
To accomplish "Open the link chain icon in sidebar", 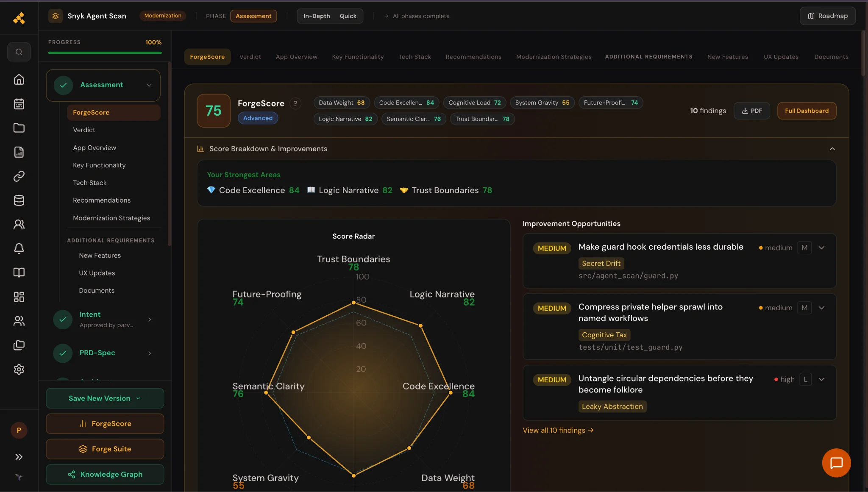I will coord(19,176).
